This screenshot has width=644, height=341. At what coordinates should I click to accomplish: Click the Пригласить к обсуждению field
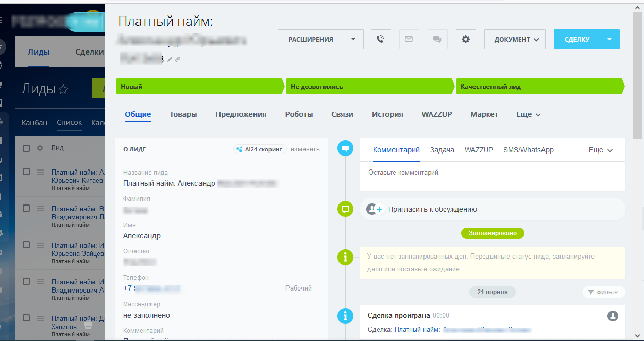(x=493, y=209)
